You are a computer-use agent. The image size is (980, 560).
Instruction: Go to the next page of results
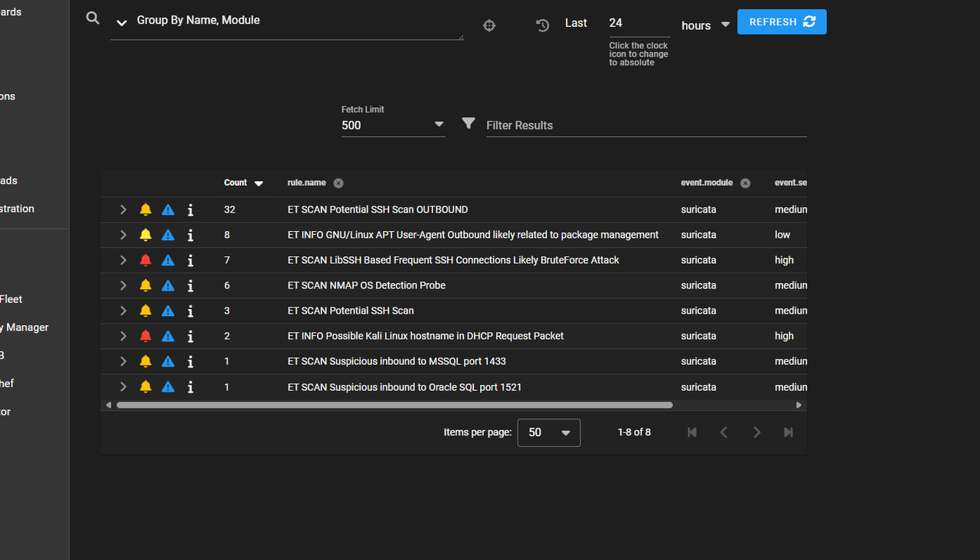[x=756, y=432]
